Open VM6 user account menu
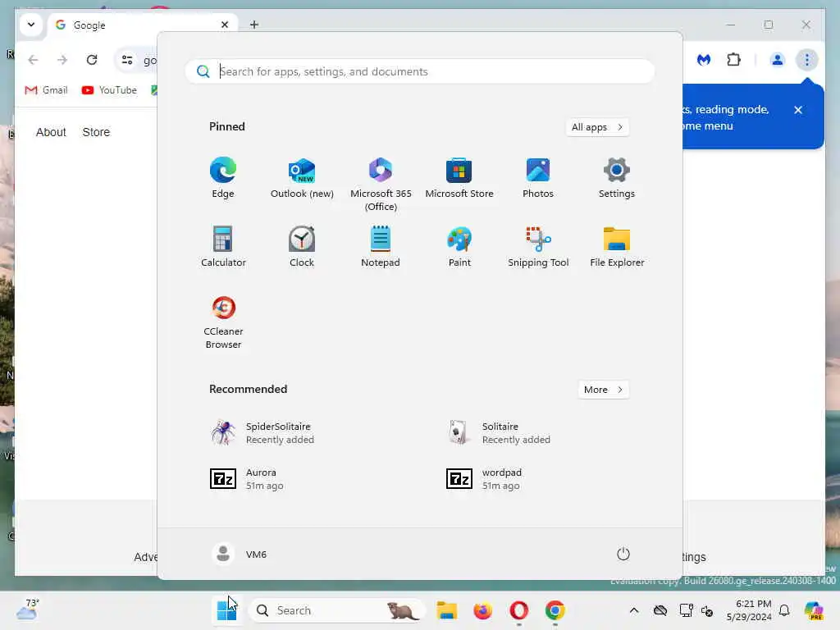Screen dimensions: 840x630 pyautogui.click(x=240, y=554)
